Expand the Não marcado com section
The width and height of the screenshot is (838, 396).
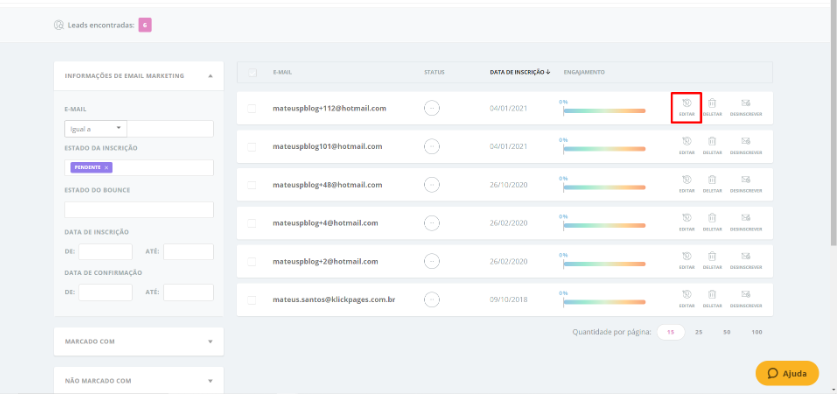click(x=139, y=381)
